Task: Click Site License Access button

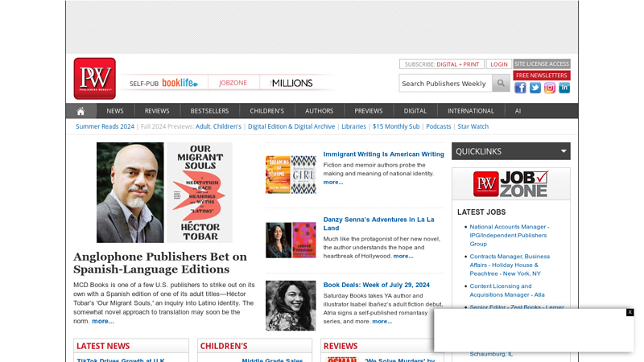Action: pos(542,64)
